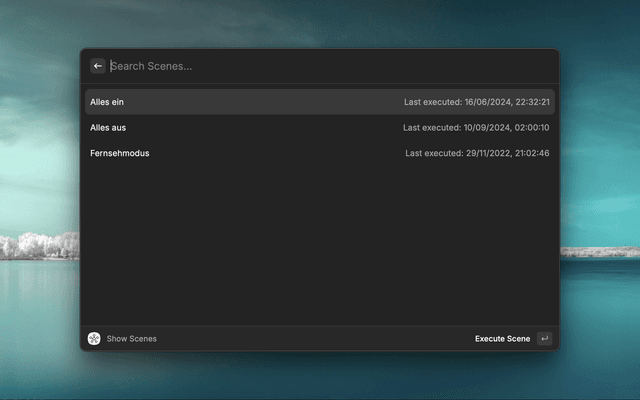640x400 pixels.
Task: Click the "Last executed" text in first row
Action: tap(432, 102)
